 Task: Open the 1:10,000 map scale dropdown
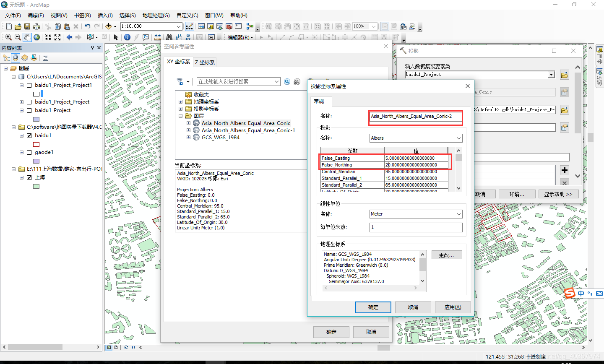pyautogui.click(x=179, y=26)
